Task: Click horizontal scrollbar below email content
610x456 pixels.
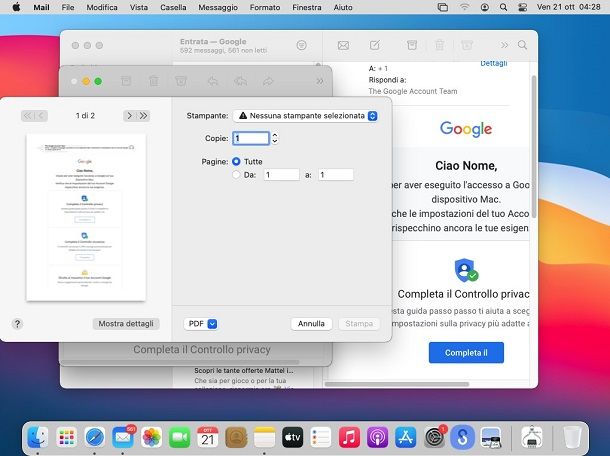Action: [x=397, y=384]
